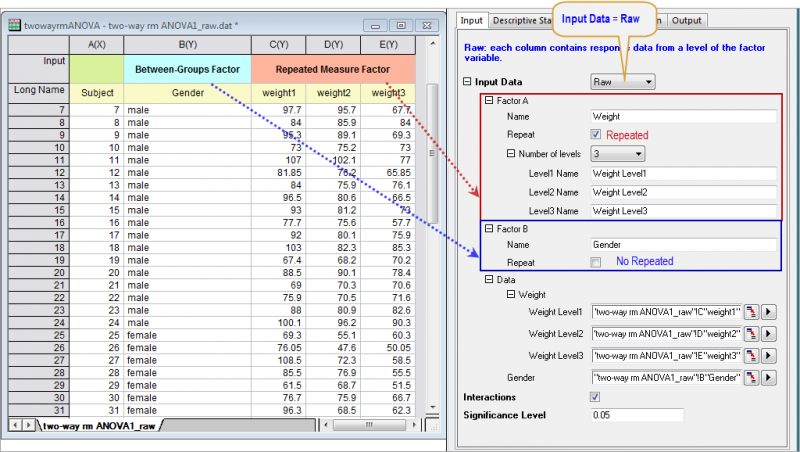Collapse the Data group
This screenshot has width=800, height=452.
click(x=489, y=279)
